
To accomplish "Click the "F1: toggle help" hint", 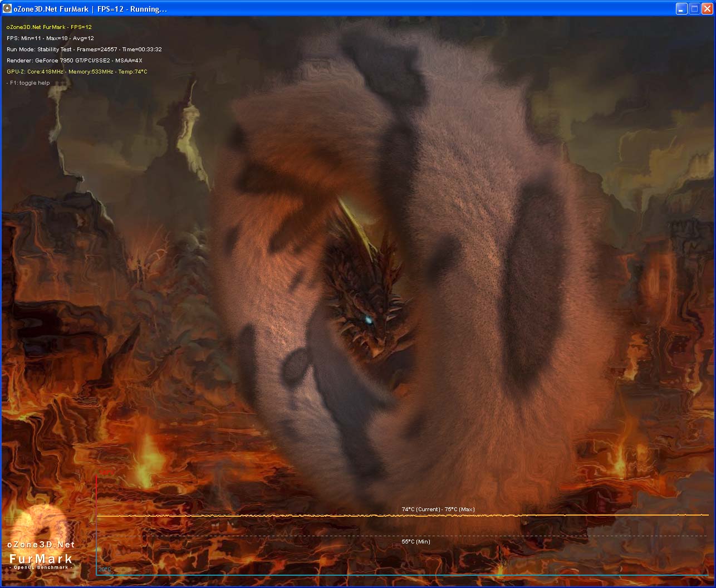I will (x=28, y=83).
